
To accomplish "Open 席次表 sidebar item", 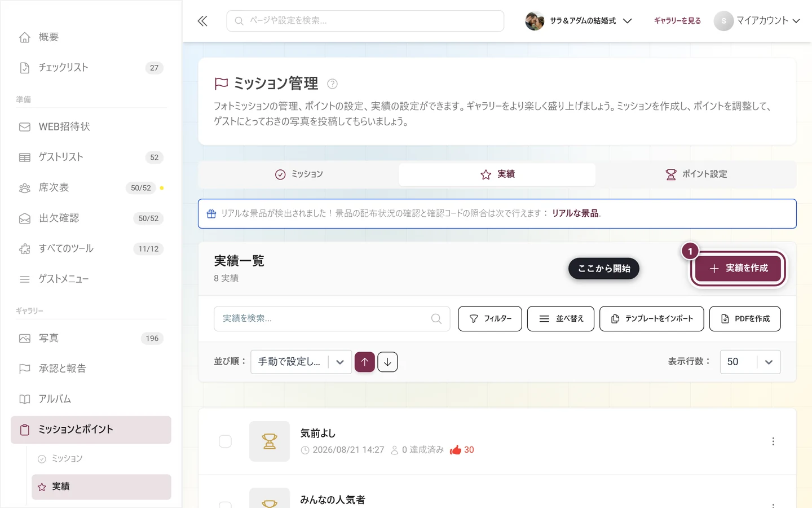I will [x=91, y=188].
